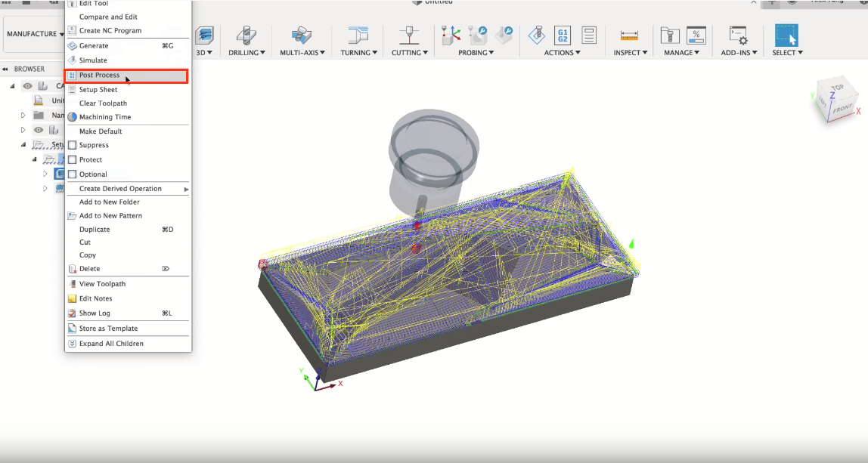
Task: Open the Tool Library icon in Manage
Action: 670,35
